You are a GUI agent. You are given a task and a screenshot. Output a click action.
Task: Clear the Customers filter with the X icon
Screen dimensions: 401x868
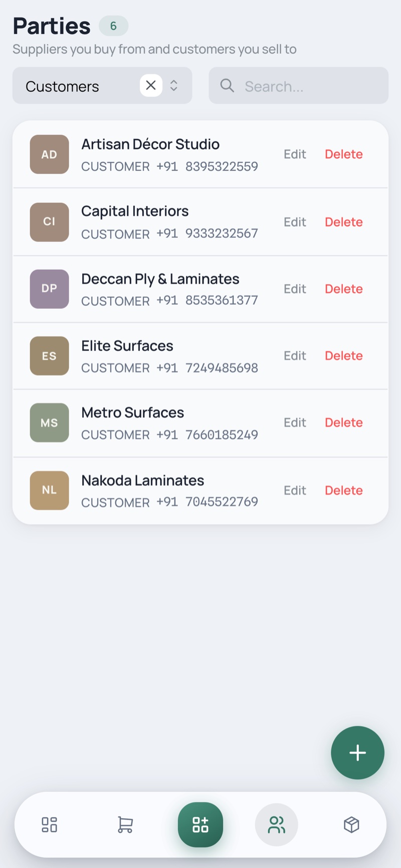pyautogui.click(x=151, y=85)
